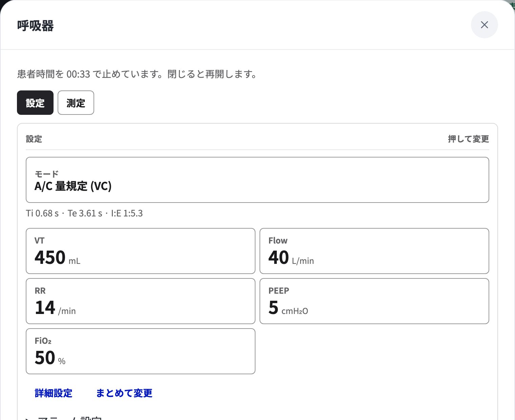
Task: Click the 押して変更 hint text
Action: (x=469, y=139)
